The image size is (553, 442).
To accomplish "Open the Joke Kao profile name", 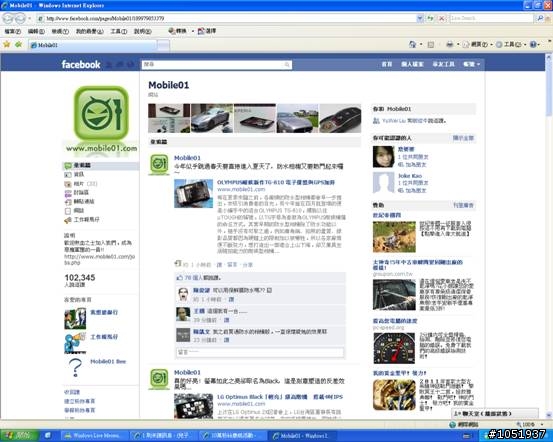I will coord(410,176).
